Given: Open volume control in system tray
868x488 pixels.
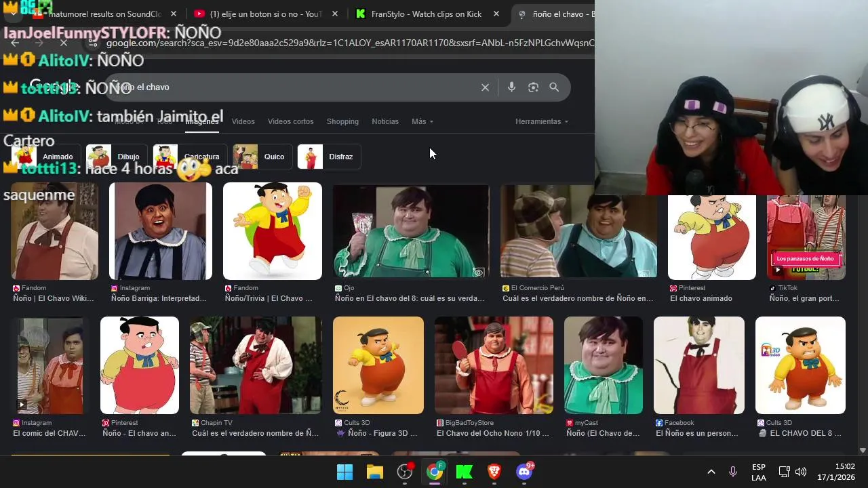Looking at the screenshot, I should [801, 472].
